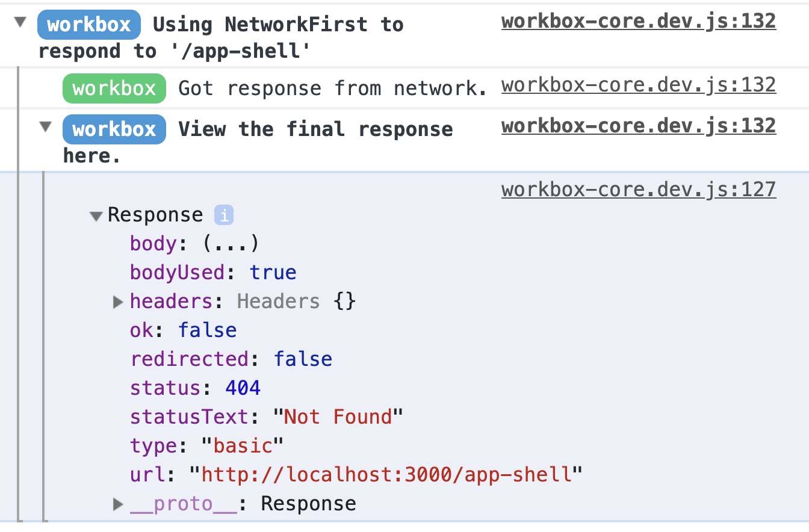The image size is (809, 532).
Task: Click the type "basic" property
Action: coord(206,445)
